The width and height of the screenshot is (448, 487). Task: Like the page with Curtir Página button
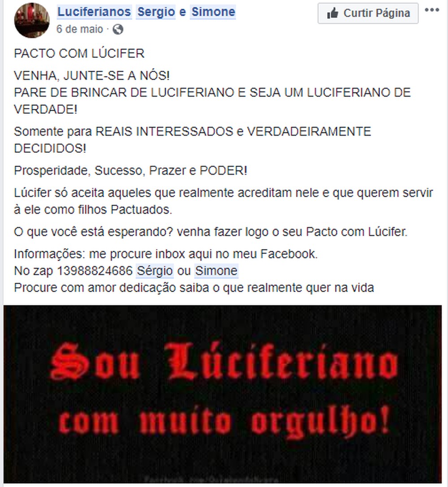(x=368, y=13)
